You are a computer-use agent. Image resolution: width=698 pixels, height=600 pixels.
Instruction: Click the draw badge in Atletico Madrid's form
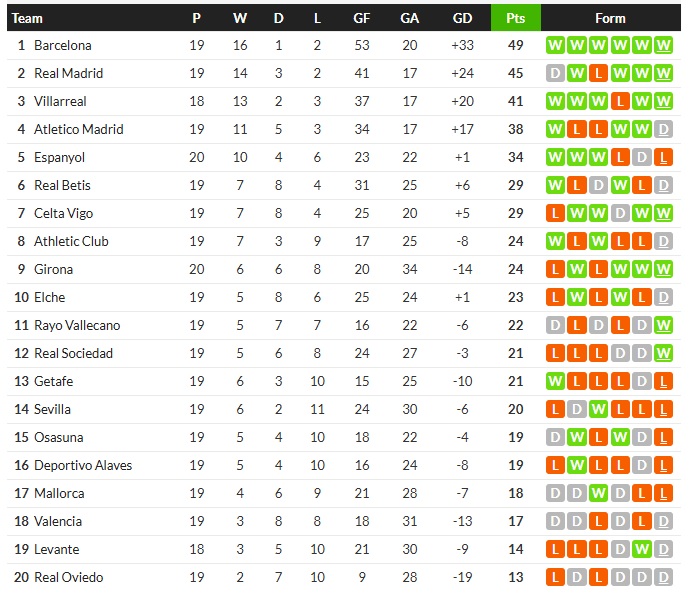pos(664,129)
